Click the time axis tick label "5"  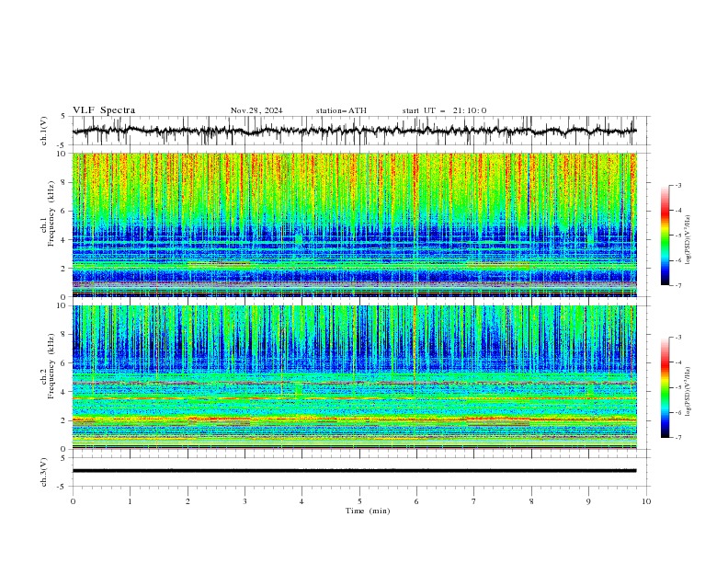[x=359, y=501]
